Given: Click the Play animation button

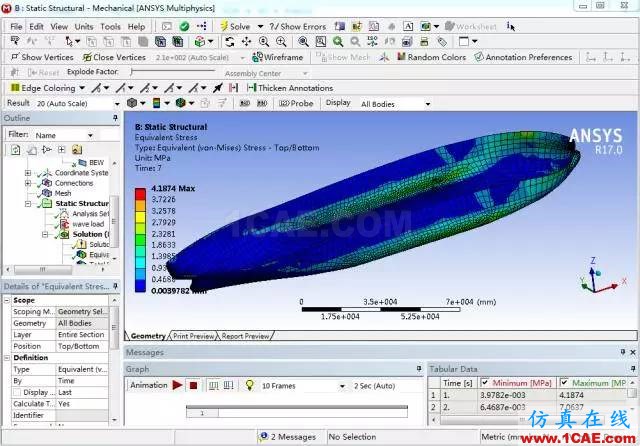Looking at the screenshot, I should [x=177, y=385].
